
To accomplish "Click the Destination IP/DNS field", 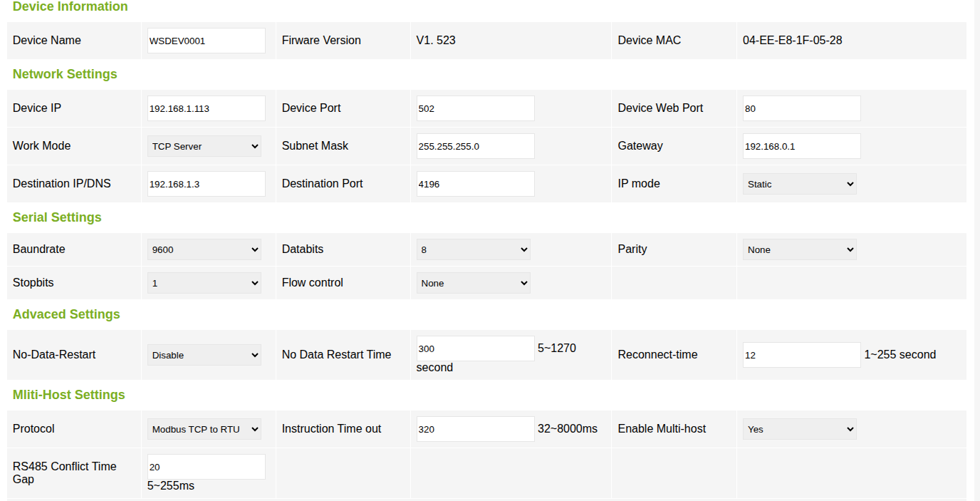I will point(206,184).
